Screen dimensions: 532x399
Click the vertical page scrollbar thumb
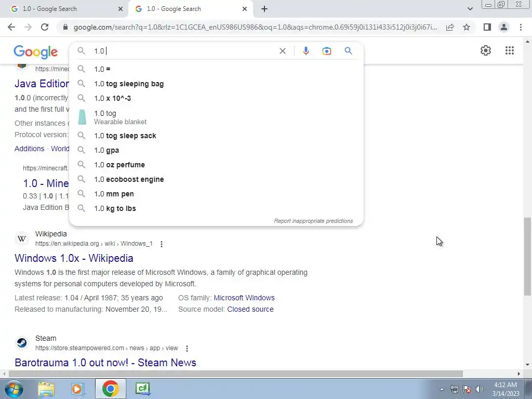pos(527,256)
